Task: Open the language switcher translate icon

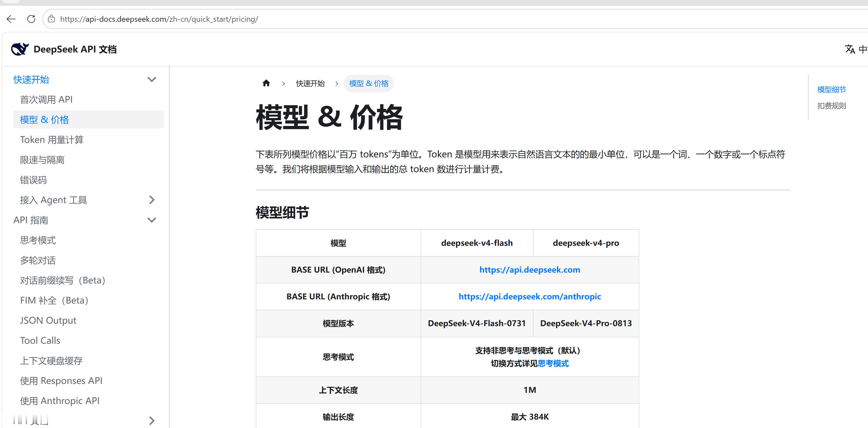Action: [x=850, y=49]
